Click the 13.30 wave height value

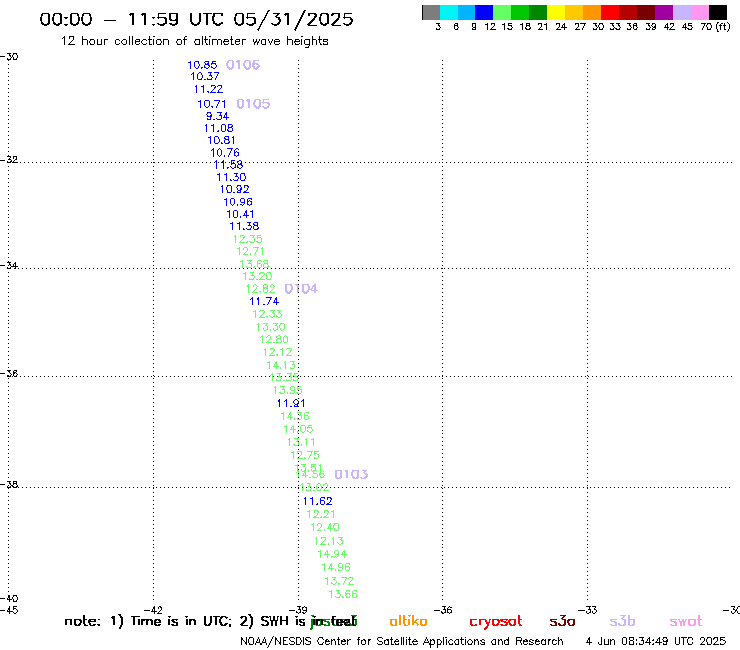270,327
